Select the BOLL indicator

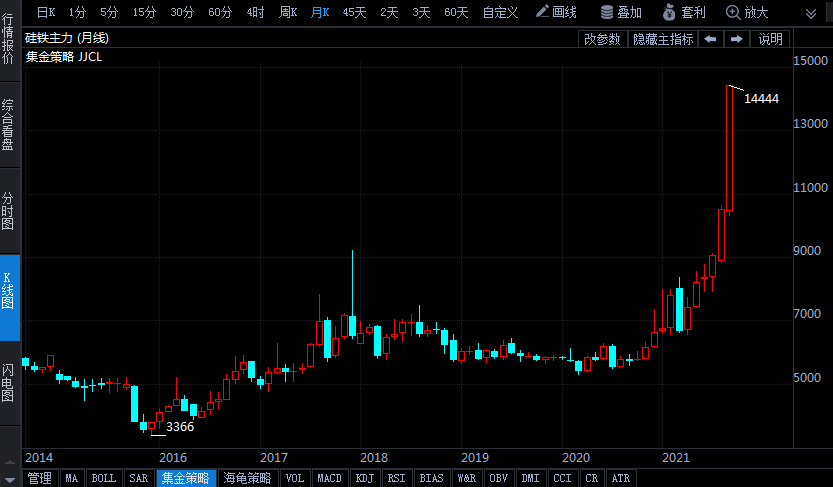(104, 478)
